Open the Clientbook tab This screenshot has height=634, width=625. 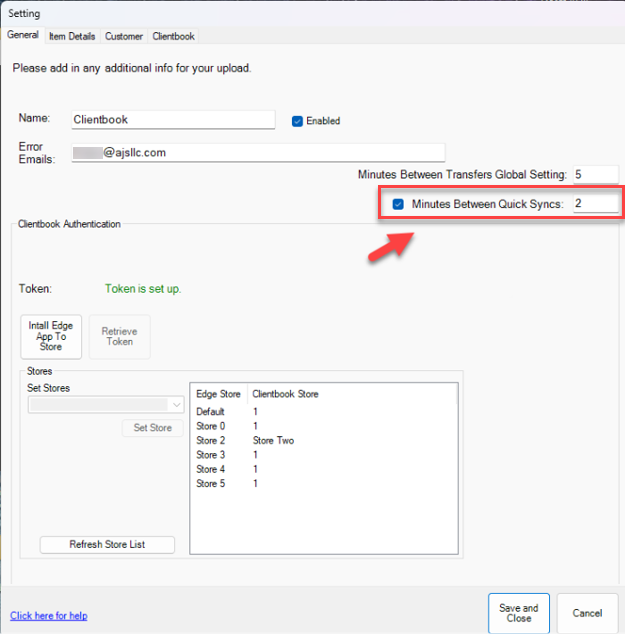[x=173, y=36]
